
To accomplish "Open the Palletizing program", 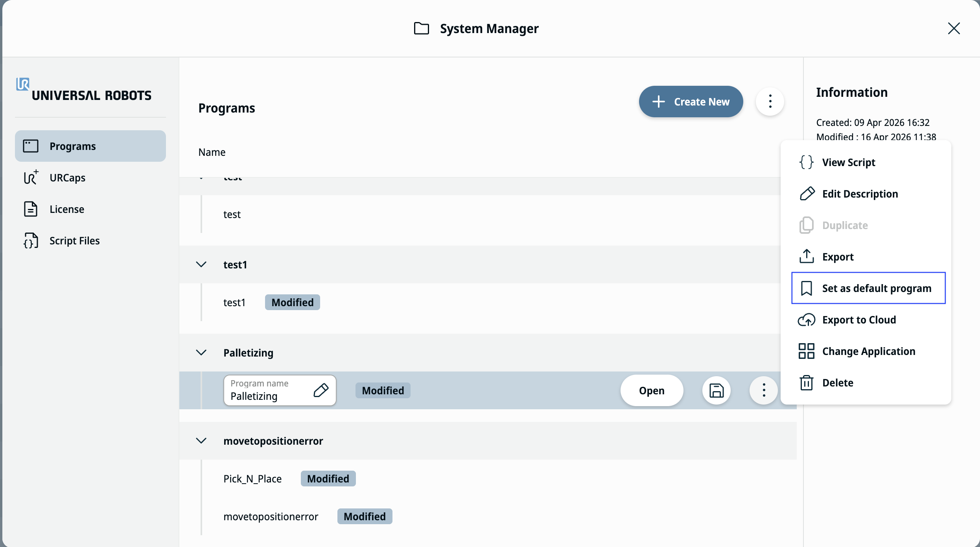I will 652,390.
